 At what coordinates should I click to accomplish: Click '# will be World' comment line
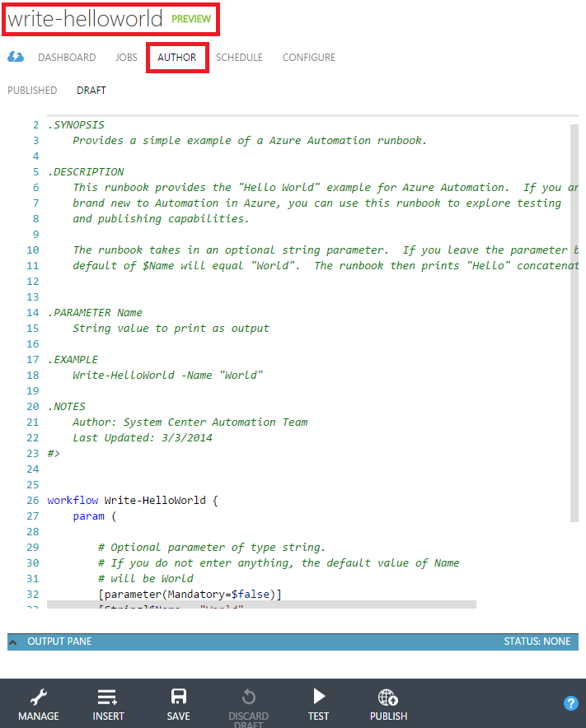tap(145, 578)
